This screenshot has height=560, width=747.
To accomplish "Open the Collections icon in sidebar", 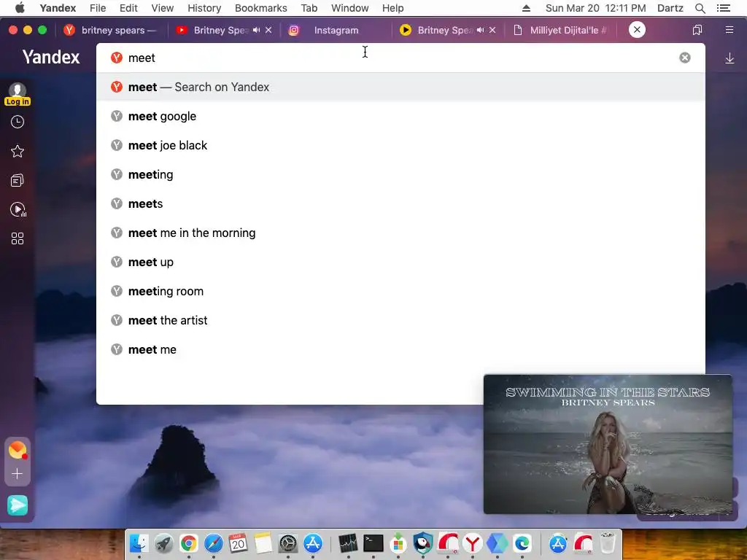I will (18, 181).
